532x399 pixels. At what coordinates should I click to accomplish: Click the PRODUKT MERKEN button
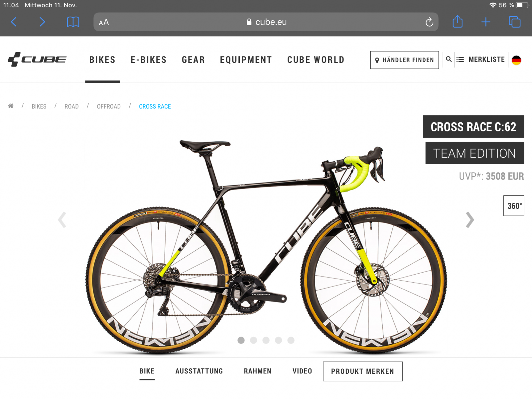pos(363,371)
